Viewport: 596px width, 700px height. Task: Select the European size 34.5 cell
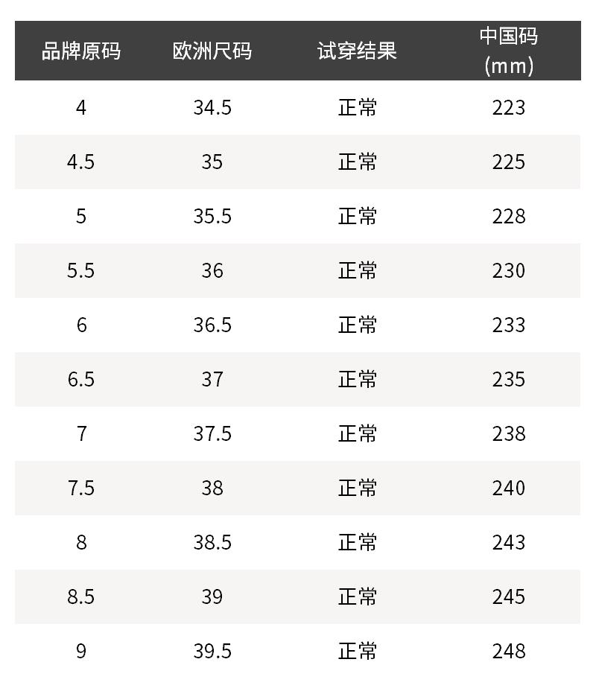(x=212, y=108)
